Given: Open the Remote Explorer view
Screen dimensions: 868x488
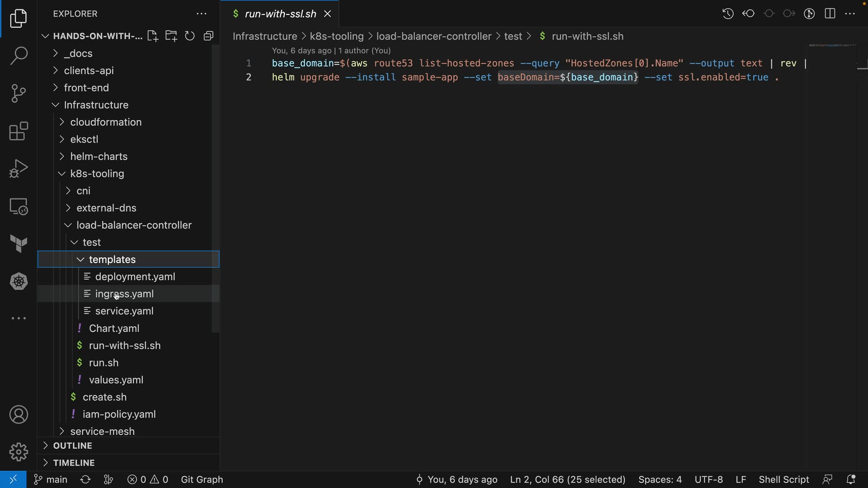Looking at the screenshot, I should point(19,206).
